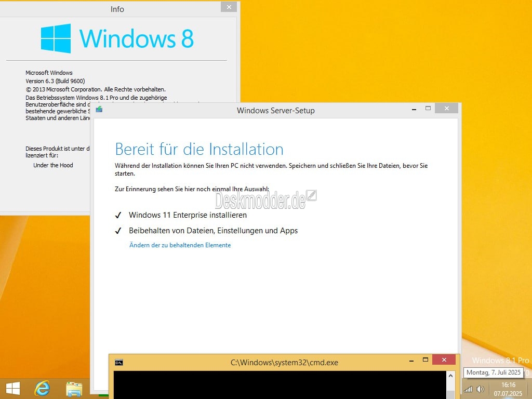The height and width of the screenshot is (399, 532).
Task: Close the cmd.exe window
Action: point(444,360)
